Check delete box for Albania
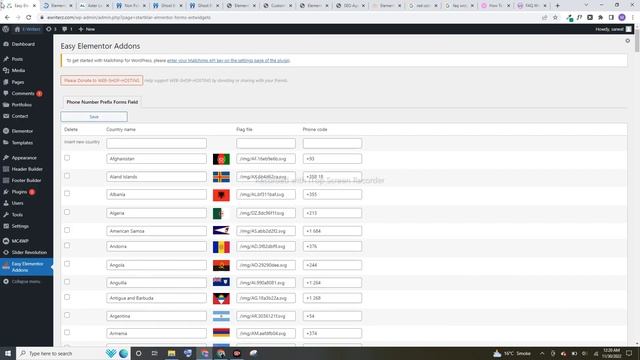640x360 pixels. click(67, 193)
